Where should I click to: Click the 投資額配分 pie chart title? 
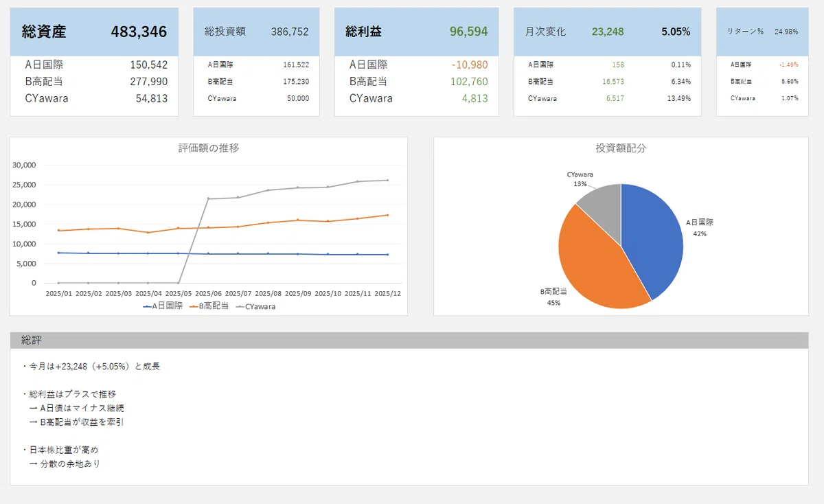(621, 148)
